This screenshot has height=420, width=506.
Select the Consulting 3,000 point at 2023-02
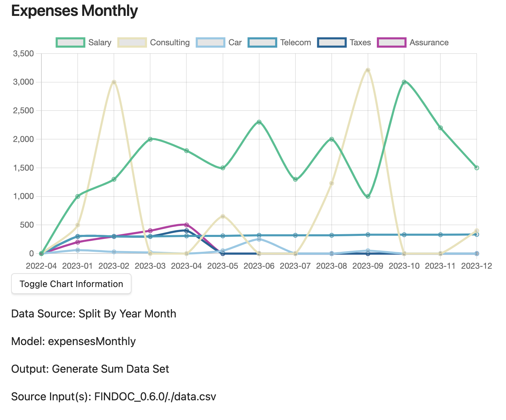(x=114, y=82)
